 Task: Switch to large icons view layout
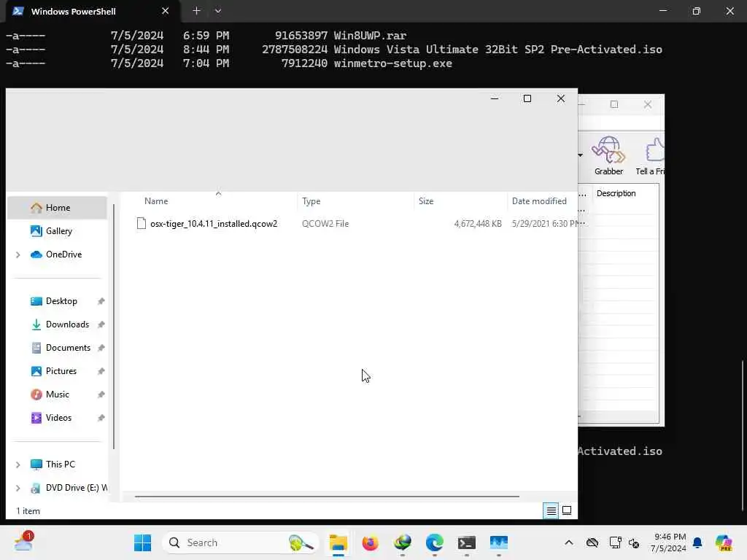tap(567, 511)
